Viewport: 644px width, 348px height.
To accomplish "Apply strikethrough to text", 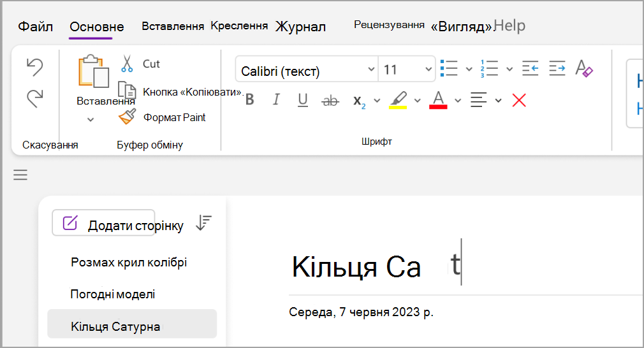I will (x=330, y=100).
